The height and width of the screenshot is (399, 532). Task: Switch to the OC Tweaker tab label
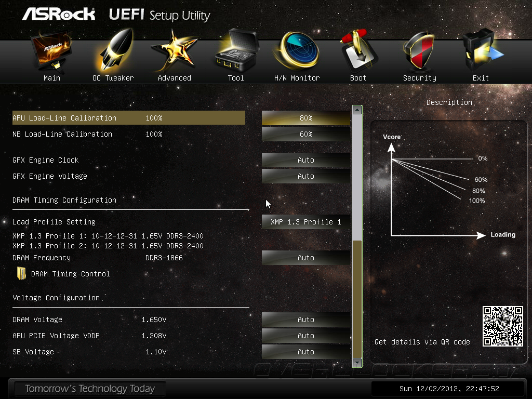click(113, 78)
